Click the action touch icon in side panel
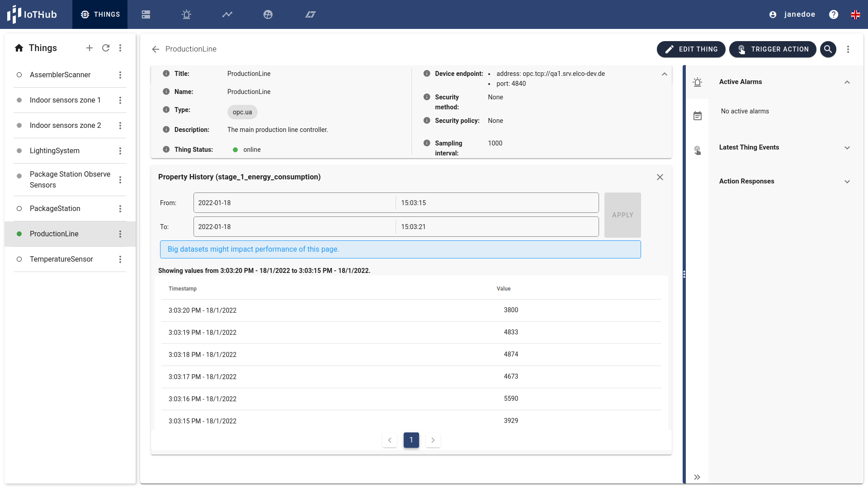Screen dimensions: 868x488 (x=698, y=150)
